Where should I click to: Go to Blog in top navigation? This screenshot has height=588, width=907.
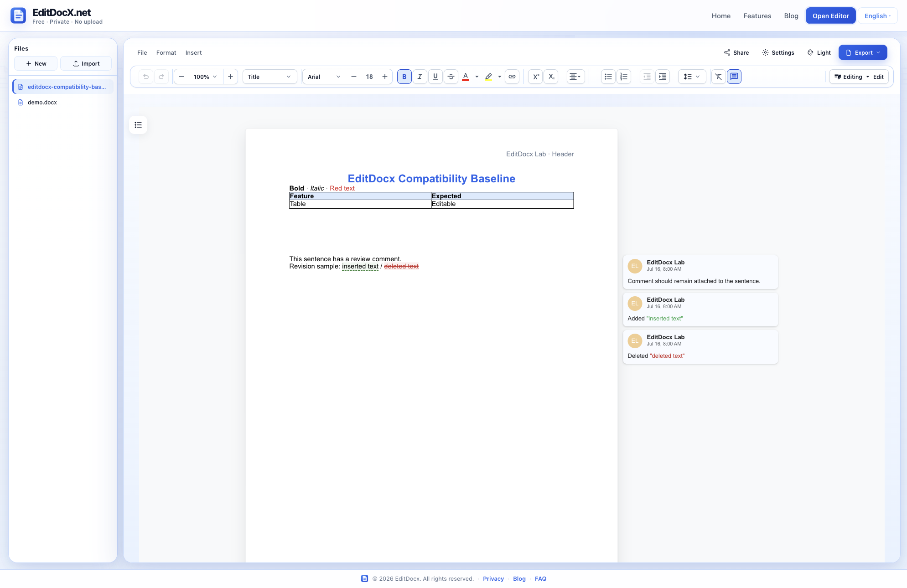point(791,16)
